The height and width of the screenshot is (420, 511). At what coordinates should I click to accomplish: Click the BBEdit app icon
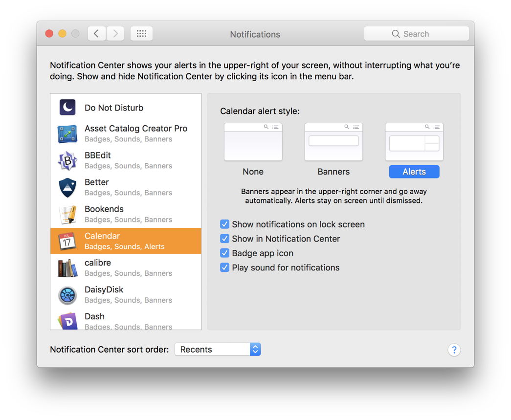click(67, 160)
